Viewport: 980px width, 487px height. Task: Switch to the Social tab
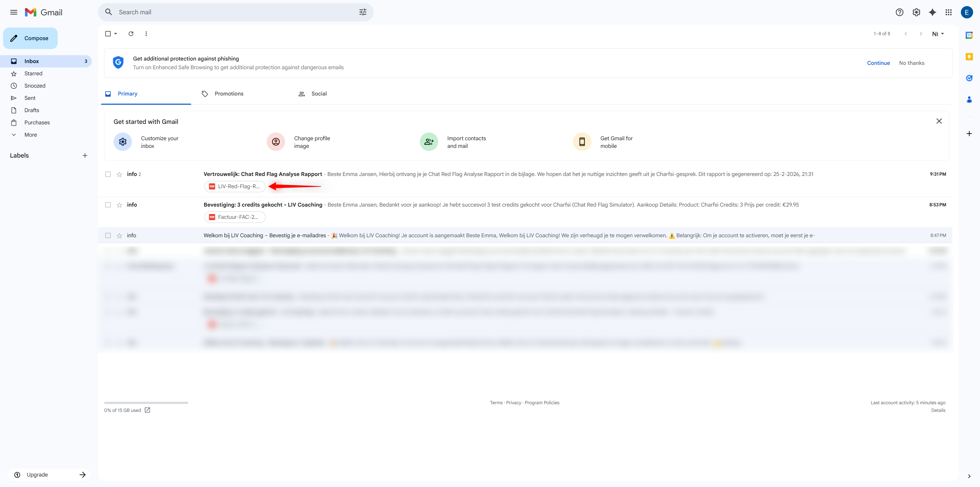[318, 93]
